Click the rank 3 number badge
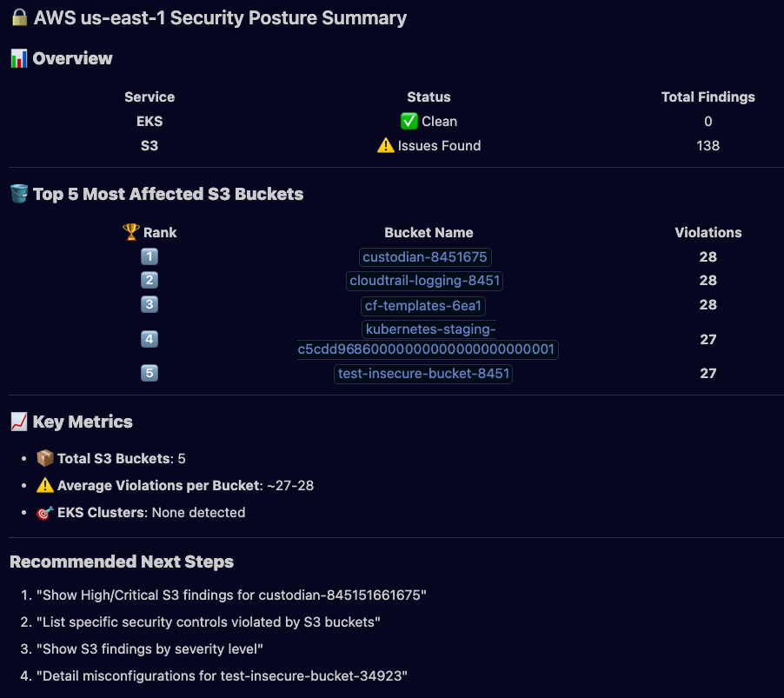This screenshot has width=784, height=698. [x=149, y=304]
